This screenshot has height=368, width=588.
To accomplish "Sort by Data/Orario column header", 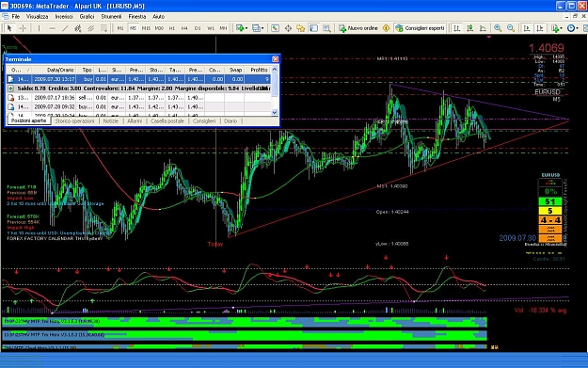I will (55, 70).
